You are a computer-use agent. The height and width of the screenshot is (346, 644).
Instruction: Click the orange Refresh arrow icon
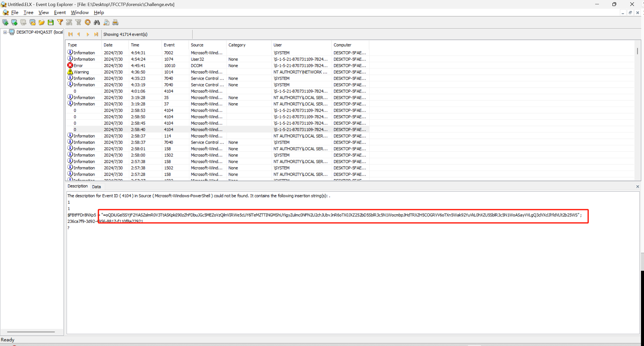click(x=88, y=22)
